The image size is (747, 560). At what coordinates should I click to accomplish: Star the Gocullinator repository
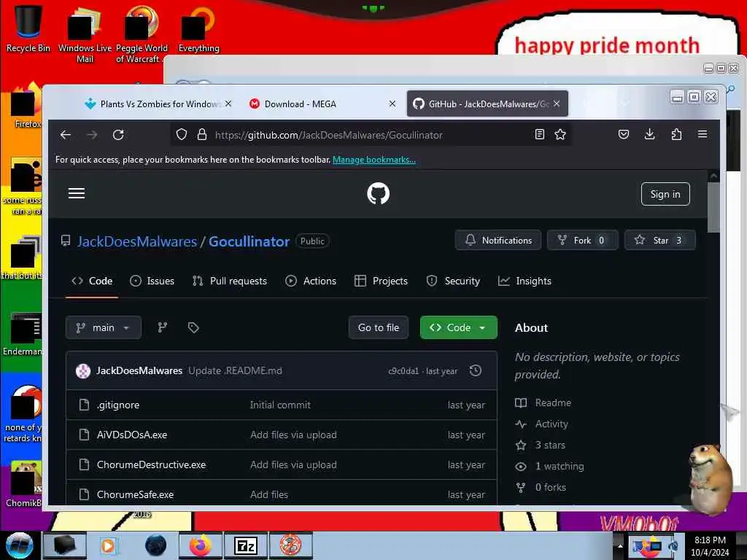point(659,241)
